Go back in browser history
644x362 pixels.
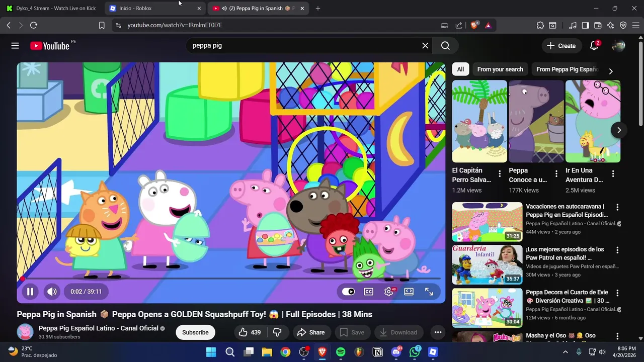click(x=9, y=25)
